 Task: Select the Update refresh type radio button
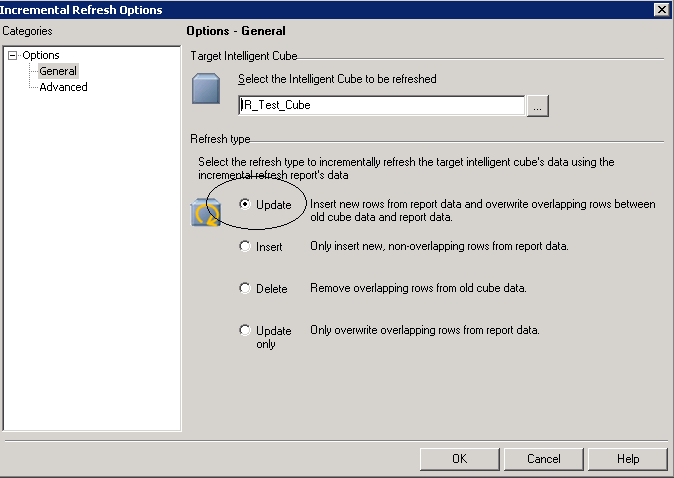tap(245, 204)
